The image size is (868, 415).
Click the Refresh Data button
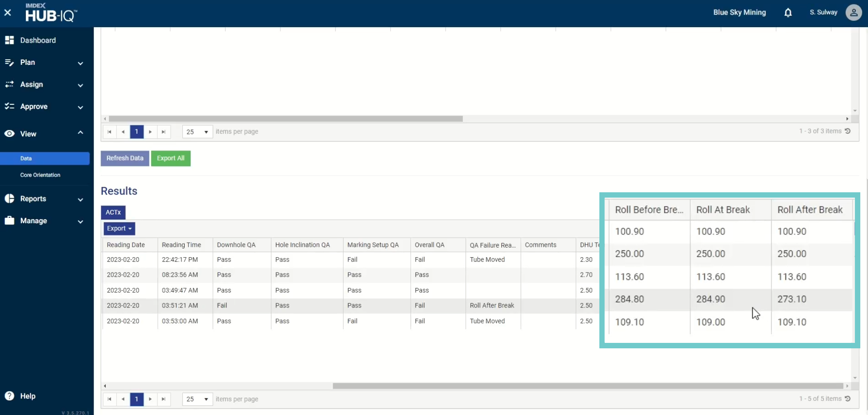coord(125,158)
